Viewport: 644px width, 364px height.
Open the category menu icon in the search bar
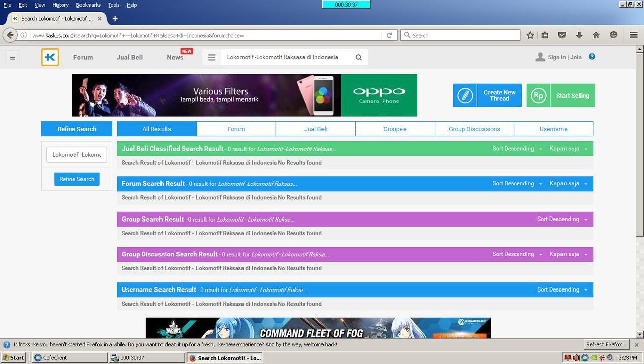212,57
